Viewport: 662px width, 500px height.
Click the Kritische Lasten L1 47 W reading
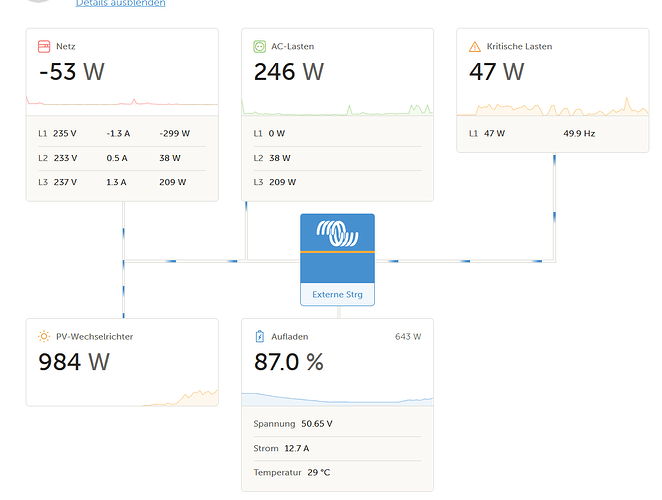coord(494,133)
